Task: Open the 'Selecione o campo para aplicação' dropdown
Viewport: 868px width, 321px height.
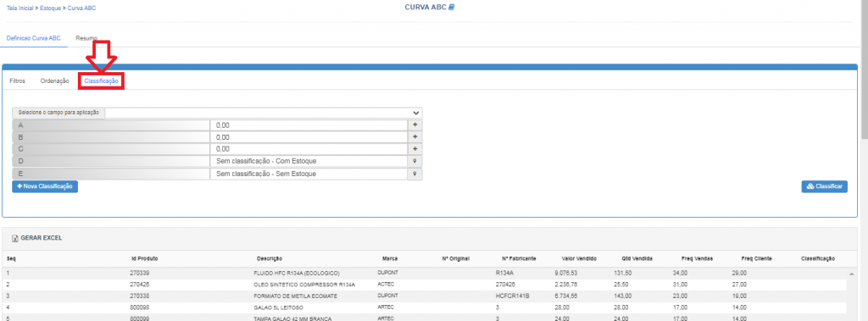Action: coord(264,113)
